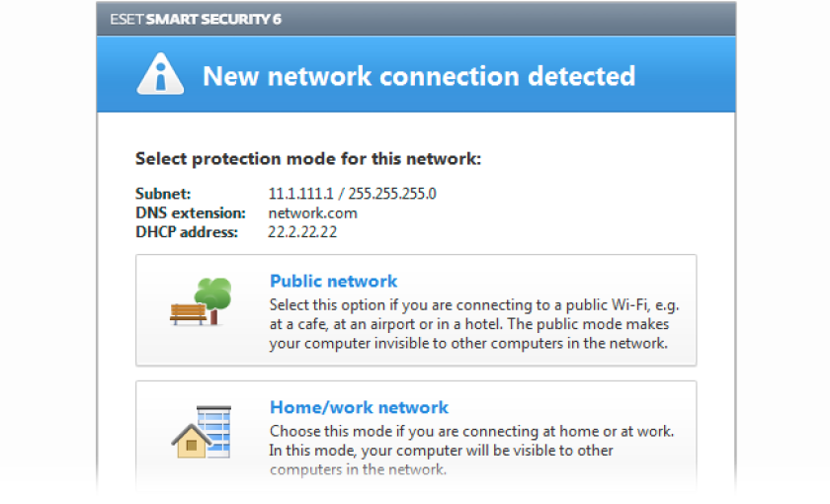Click the info triangle warning icon
This screenshot has height=504, width=830.
tap(160, 74)
